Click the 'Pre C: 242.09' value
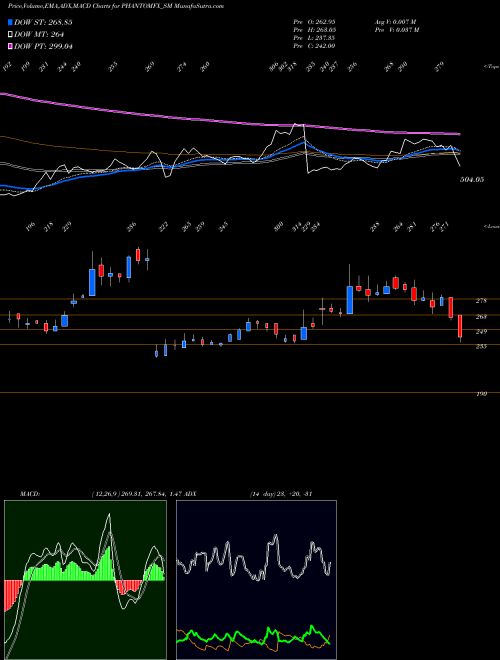500x660 pixels. pyautogui.click(x=314, y=46)
